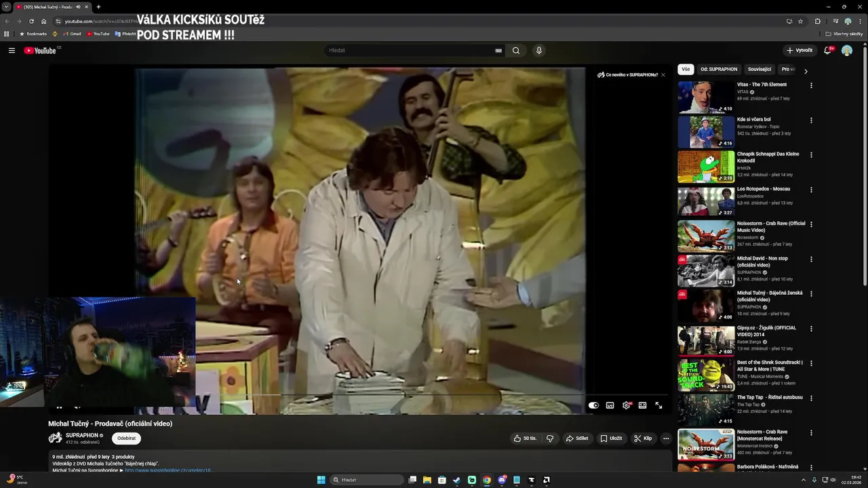Seek on the video progress bar
The image size is (868, 488).
coord(359,395)
